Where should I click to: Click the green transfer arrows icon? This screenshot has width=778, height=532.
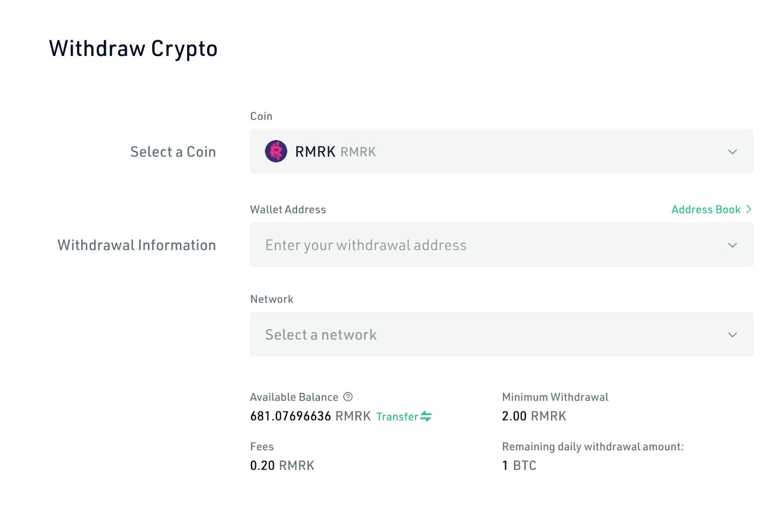[426, 416]
